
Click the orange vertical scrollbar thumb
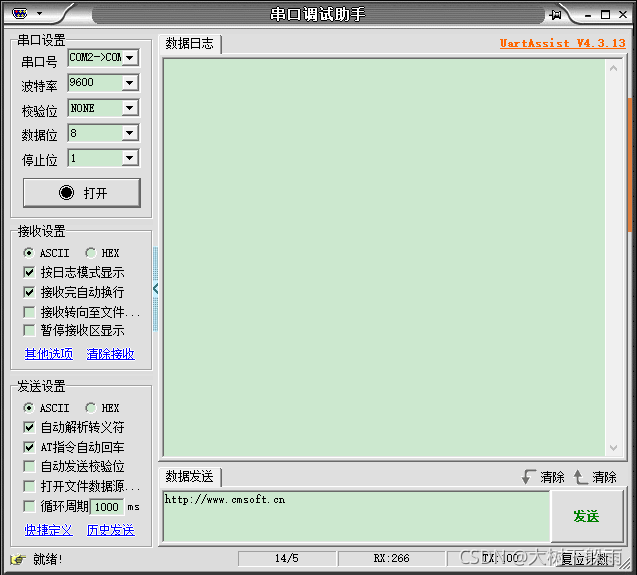coord(630,165)
